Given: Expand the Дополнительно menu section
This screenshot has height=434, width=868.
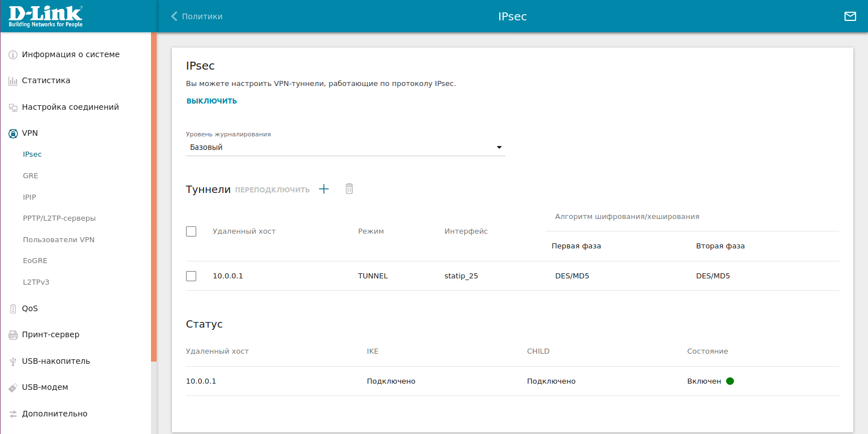Looking at the screenshot, I should [54, 414].
